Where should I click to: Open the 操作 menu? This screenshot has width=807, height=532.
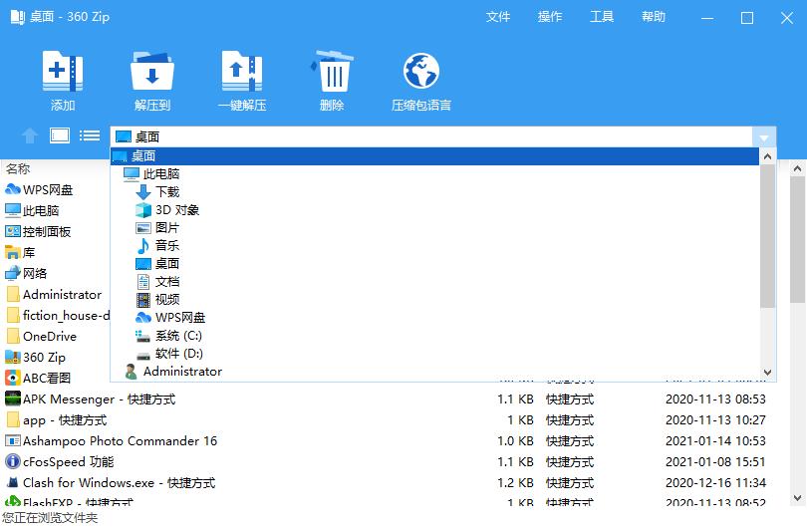point(550,17)
